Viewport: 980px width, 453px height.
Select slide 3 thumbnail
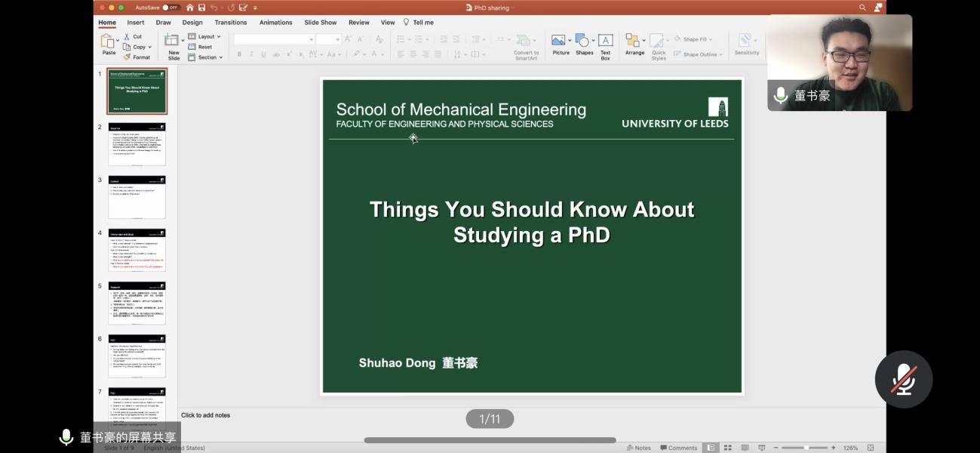[137, 197]
